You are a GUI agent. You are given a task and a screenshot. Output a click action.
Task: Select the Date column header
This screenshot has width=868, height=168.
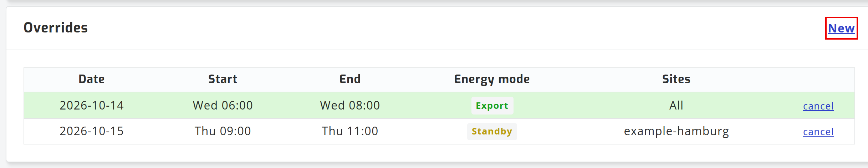pyautogui.click(x=92, y=79)
